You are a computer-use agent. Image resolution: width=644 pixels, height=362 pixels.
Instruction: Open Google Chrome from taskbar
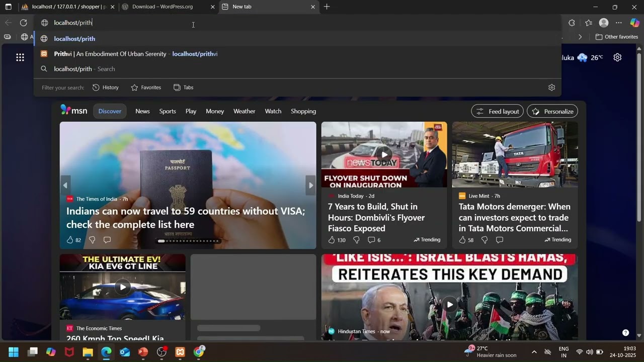[x=199, y=352]
